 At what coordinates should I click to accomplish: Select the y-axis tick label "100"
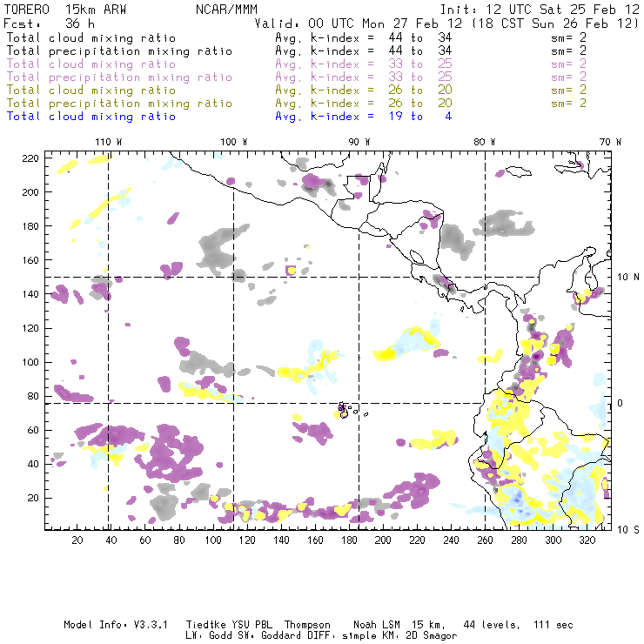[30, 362]
